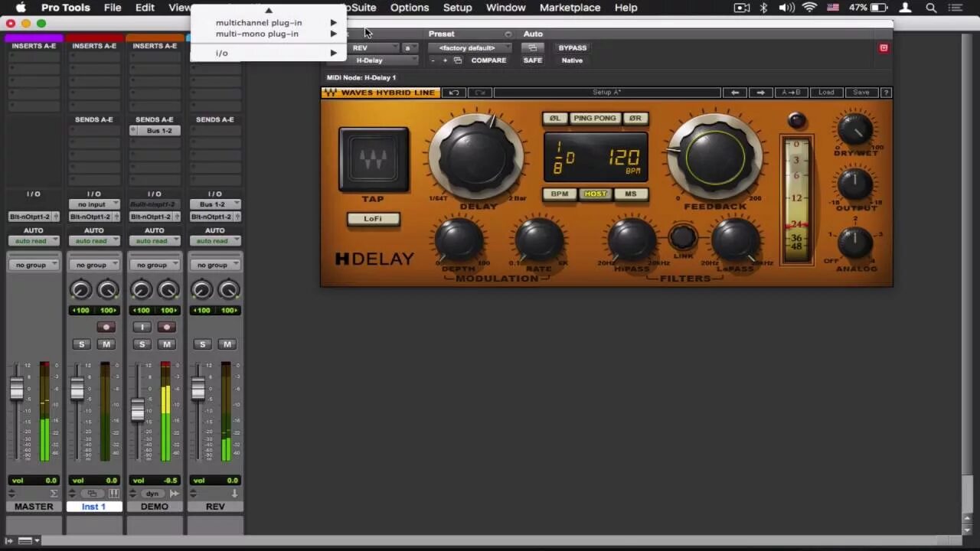The height and width of the screenshot is (551, 980).
Task: Open the Marketplace menu
Action: coord(570,8)
